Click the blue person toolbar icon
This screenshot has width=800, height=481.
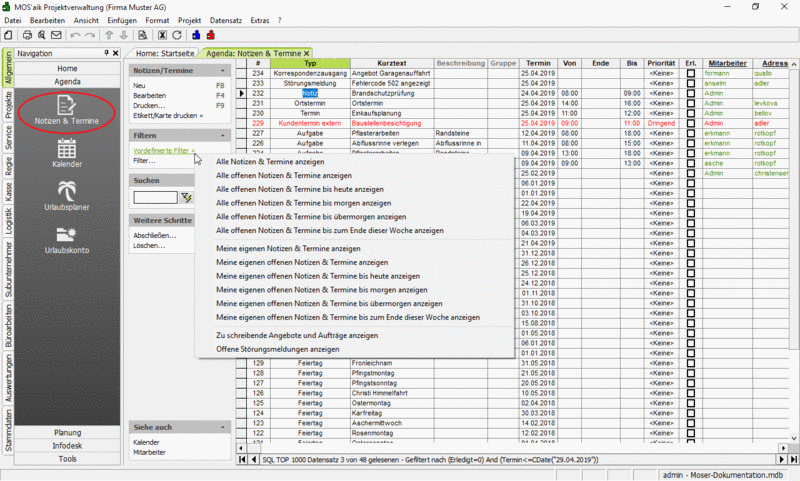pyautogui.click(x=196, y=35)
